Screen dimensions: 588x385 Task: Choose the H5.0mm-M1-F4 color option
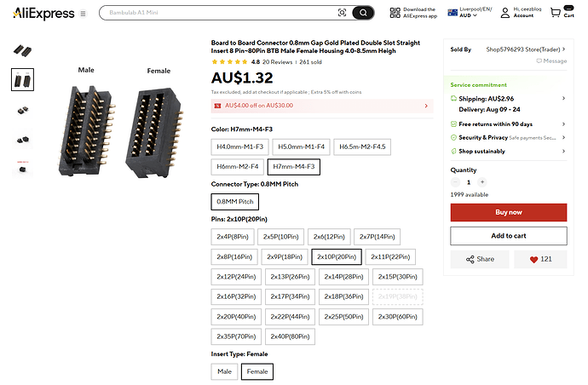pyautogui.click(x=301, y=147)
